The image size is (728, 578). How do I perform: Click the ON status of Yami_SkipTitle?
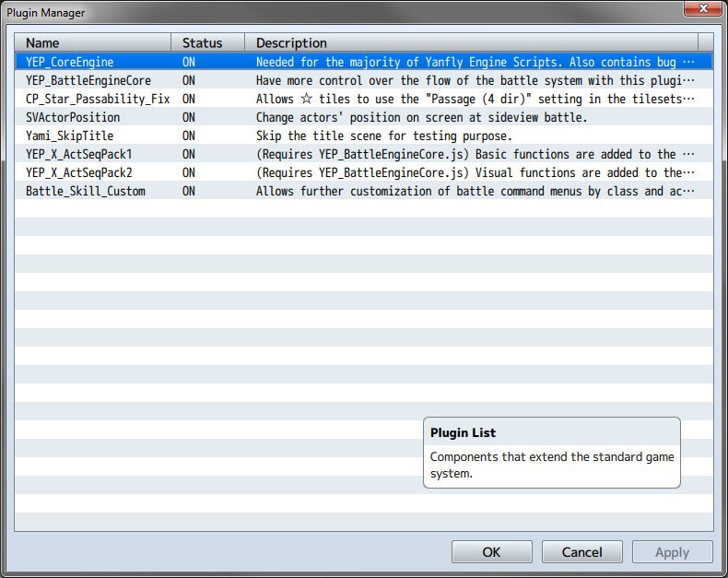point(189,136)
